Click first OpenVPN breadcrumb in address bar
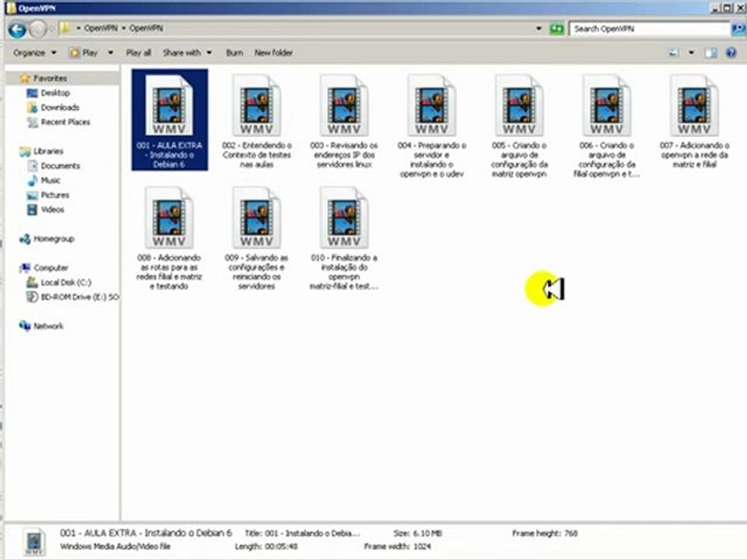 tap(100, 29)
